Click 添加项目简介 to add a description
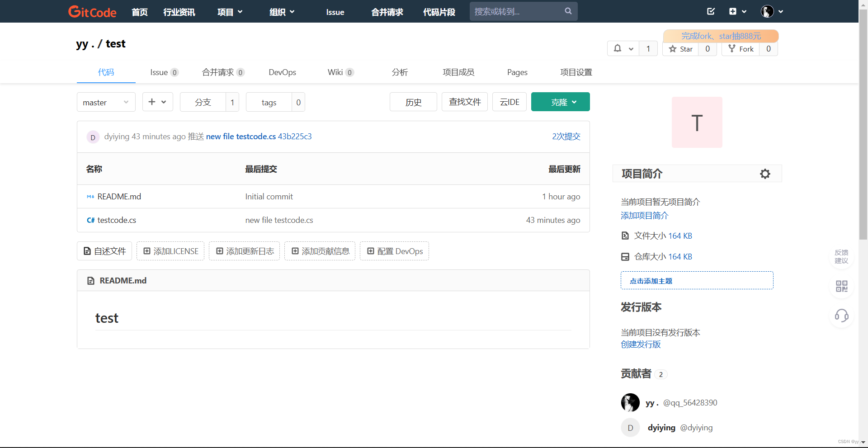868x448 pixels. pyautogui.click(x=644, y=216)
